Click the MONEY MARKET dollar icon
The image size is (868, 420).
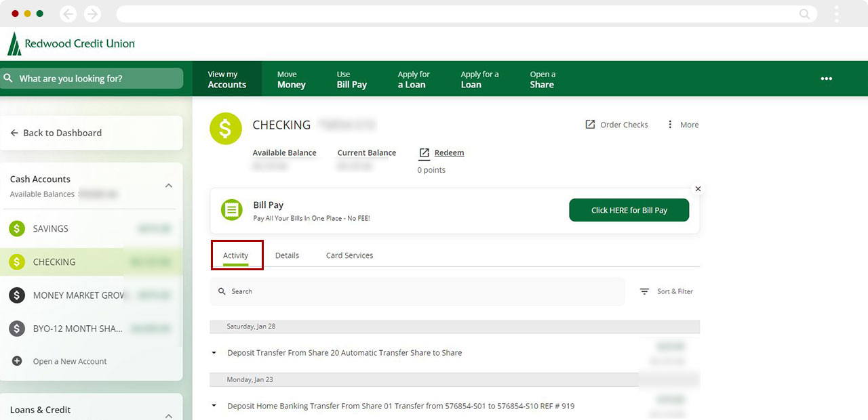click(17, 295)
